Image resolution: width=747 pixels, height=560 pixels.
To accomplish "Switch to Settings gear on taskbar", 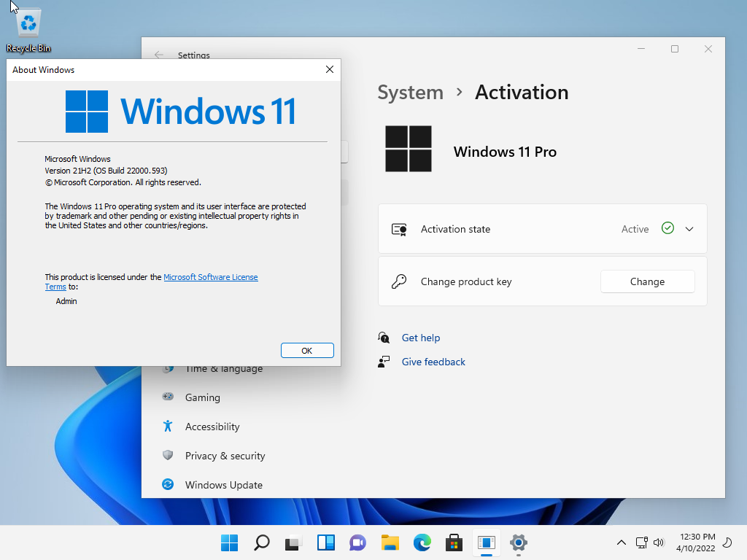I will [x=519, y=542].
